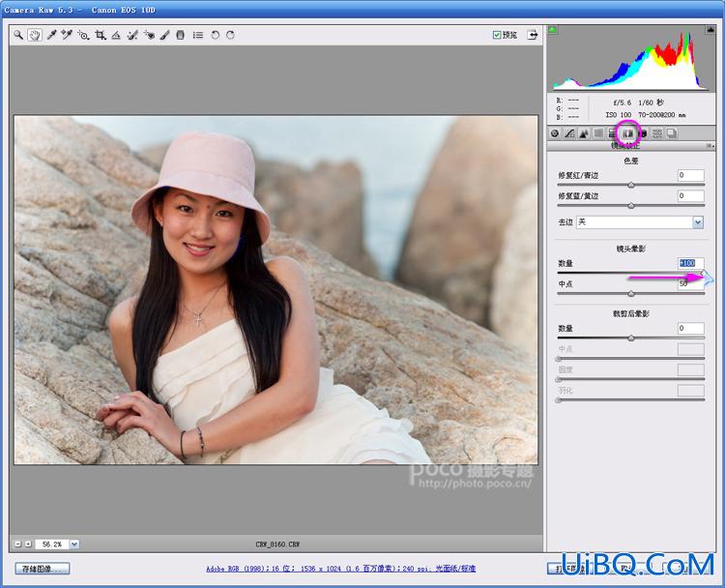
Task: Select the Hand tool
Action: 34,35
